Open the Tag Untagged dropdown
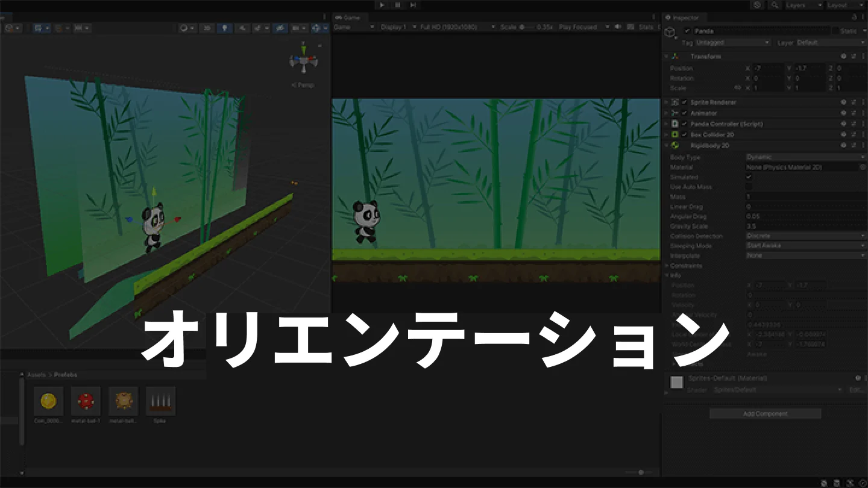 (734, 43)
